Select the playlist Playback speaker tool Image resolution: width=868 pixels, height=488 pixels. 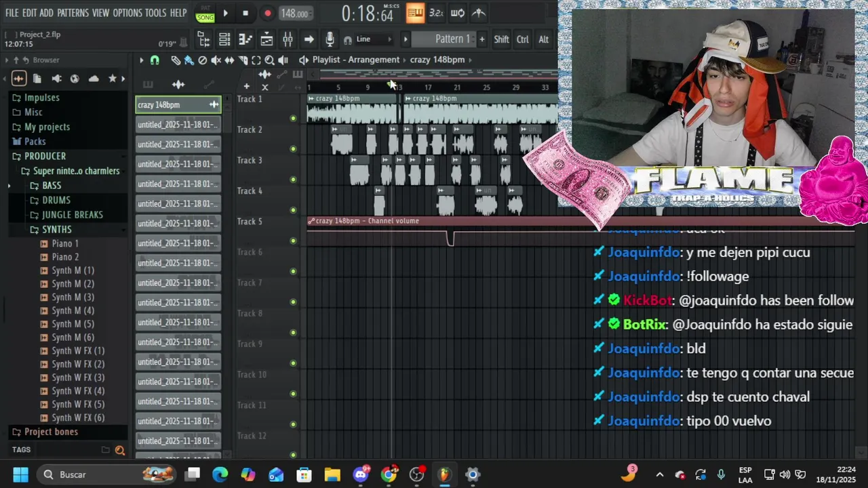tap(283, 60)
